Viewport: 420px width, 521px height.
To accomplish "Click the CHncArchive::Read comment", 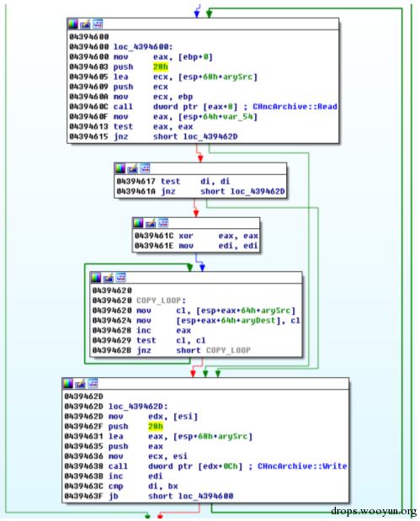I will pos(295,107).
